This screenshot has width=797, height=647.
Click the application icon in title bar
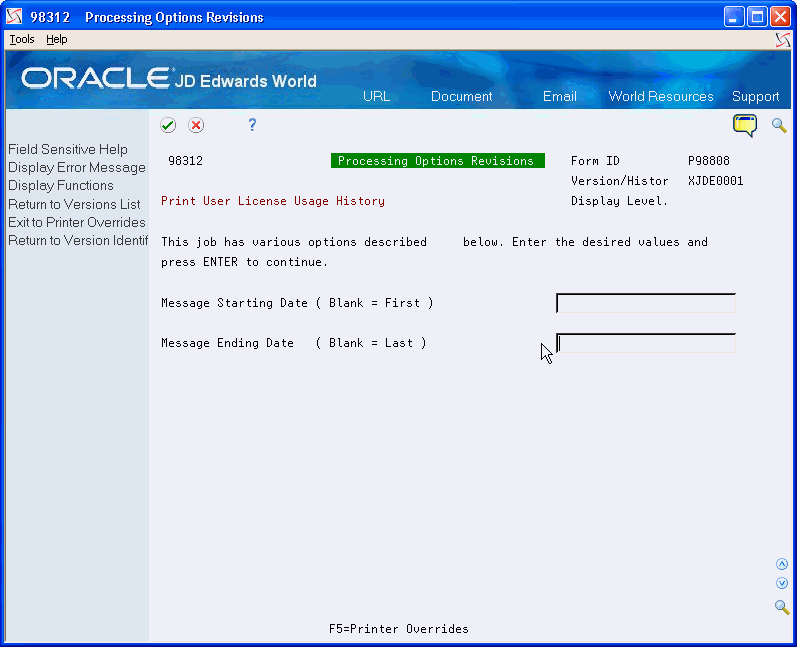(x=14, y=17)
